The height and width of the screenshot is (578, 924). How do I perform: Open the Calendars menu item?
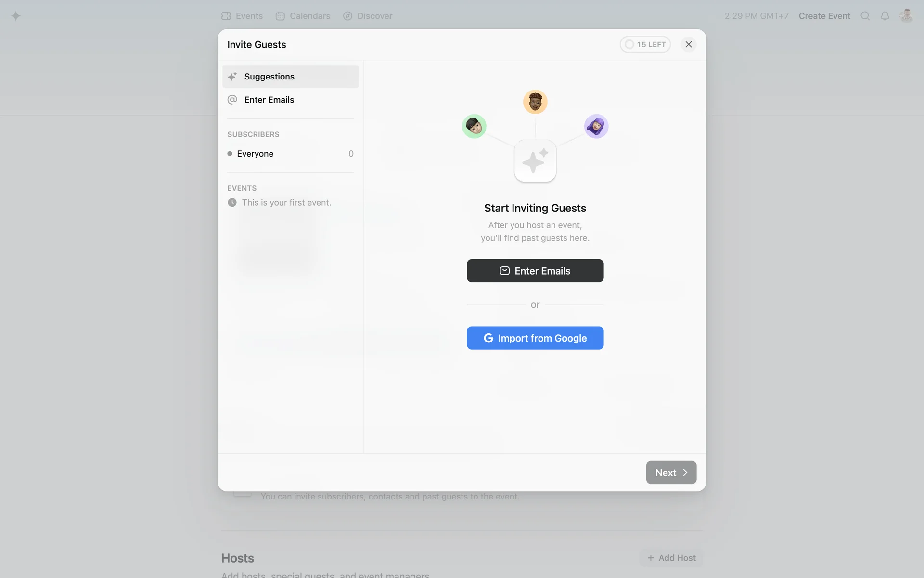[303, 16]
